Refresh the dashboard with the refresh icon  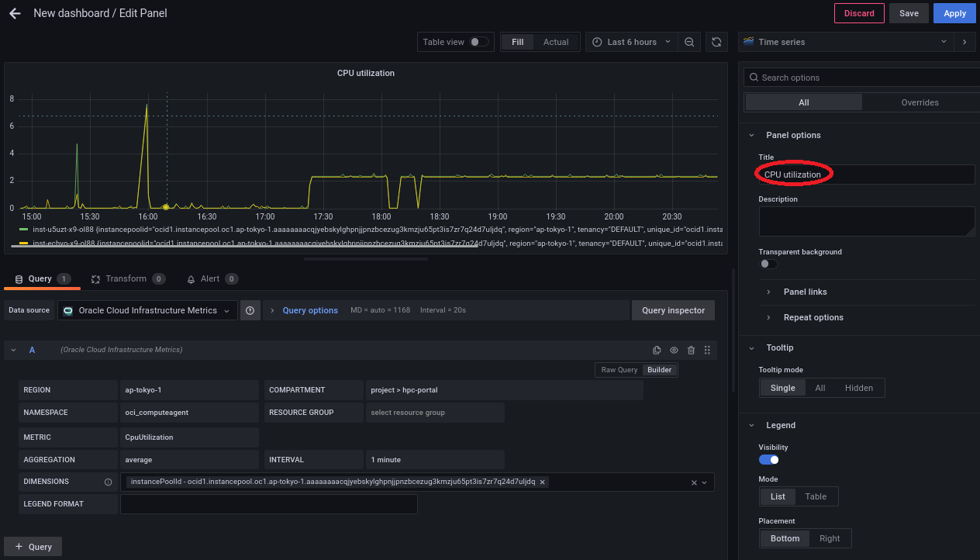pos(716,42)
